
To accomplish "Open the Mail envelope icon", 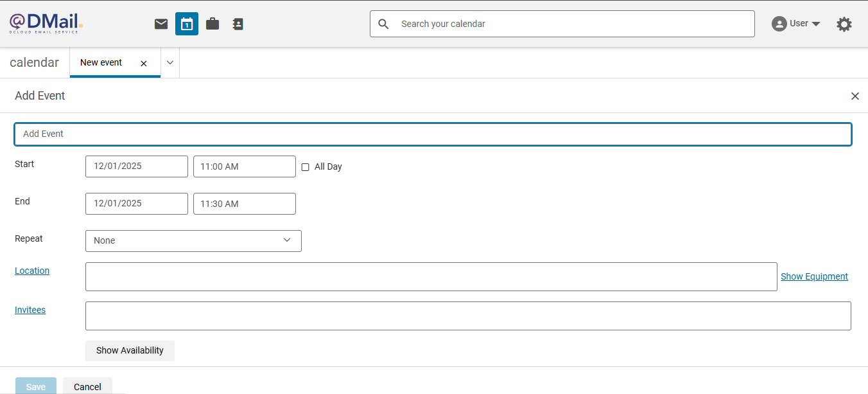I will tap(161, 24).
